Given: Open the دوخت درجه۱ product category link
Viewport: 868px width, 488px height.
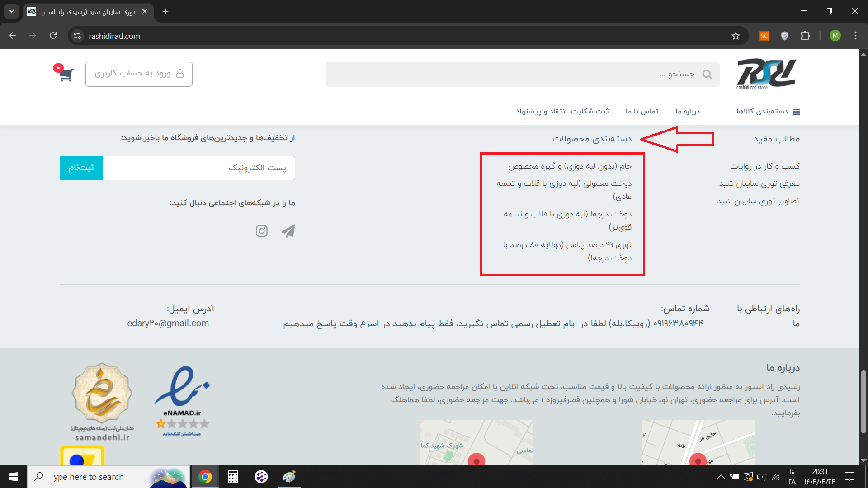Looking at the screenshot, I should tap(567, 221).
